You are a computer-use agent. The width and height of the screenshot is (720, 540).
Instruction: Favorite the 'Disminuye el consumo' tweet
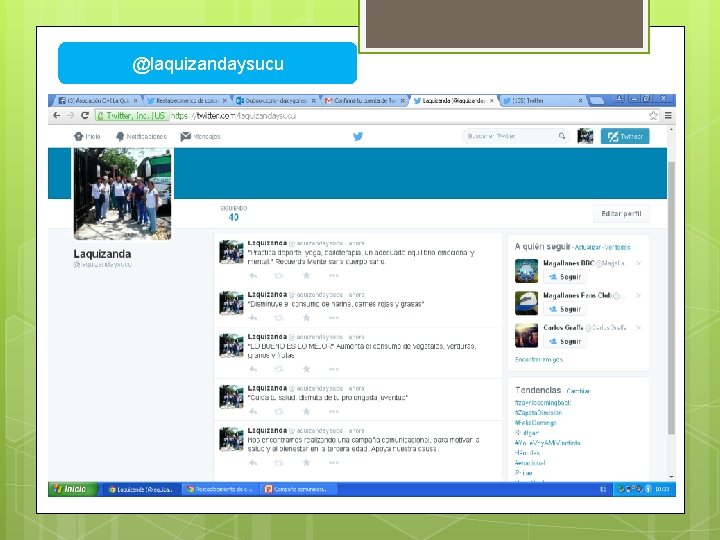coord(306,318)
